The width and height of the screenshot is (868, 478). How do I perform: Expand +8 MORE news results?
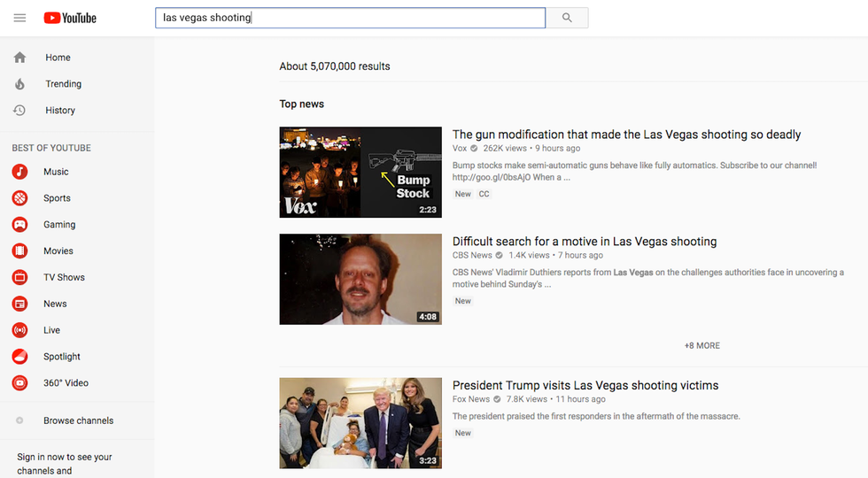click(x=701, y=345)
